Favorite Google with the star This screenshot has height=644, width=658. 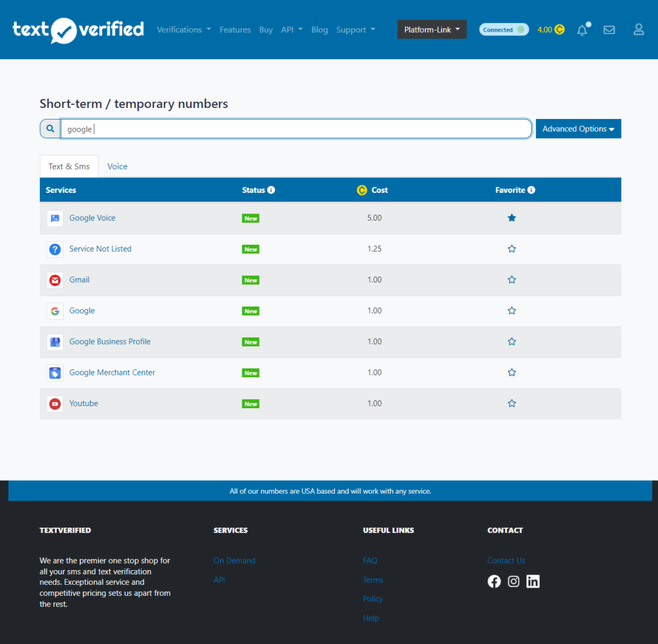(511, 310)
